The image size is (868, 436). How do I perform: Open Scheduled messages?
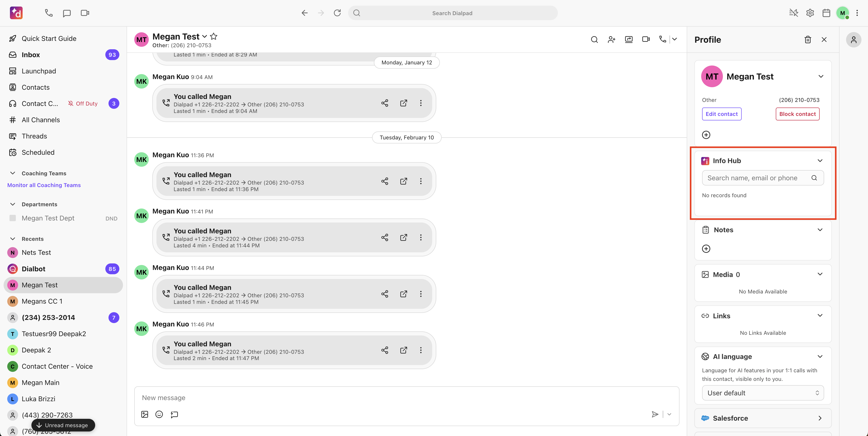[63, 152]
